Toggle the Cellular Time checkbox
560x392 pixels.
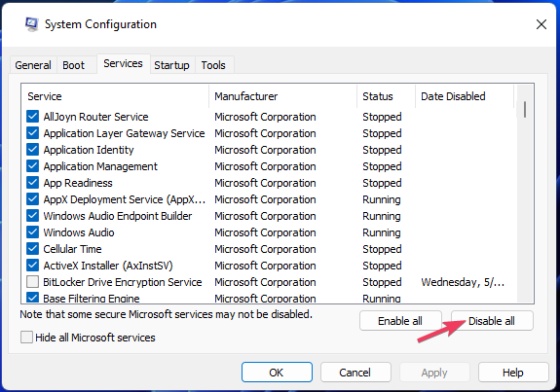(x=32, y=249)
